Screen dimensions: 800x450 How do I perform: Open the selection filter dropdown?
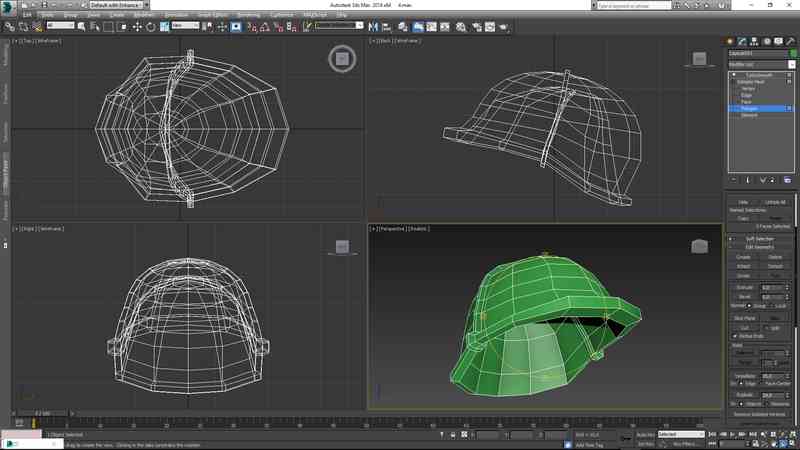click(x=60, y=26)
